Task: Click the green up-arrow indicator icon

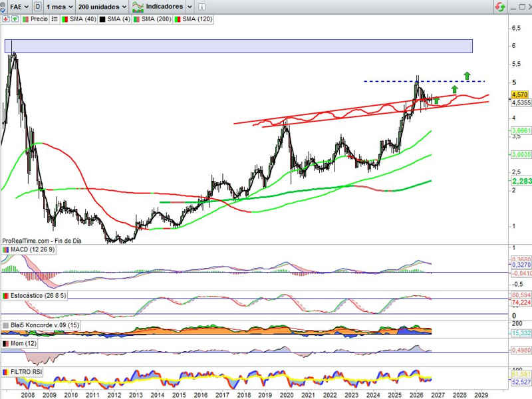Action: coord(15,19)
